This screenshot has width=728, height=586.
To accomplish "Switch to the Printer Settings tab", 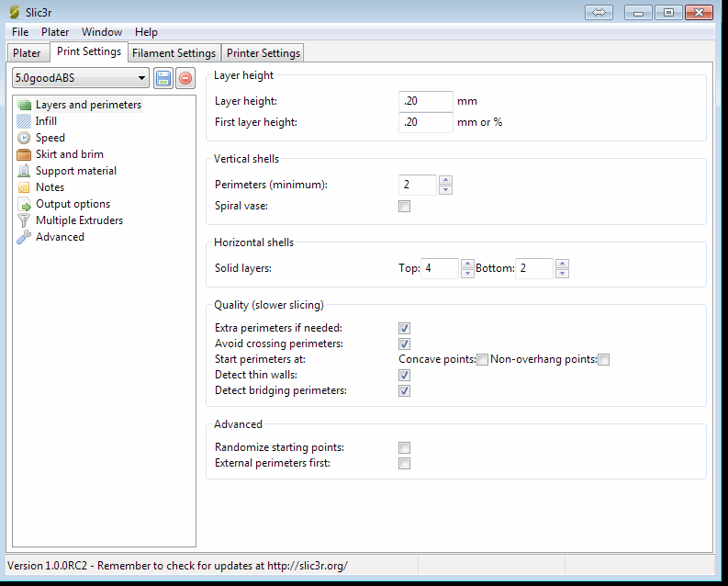I will pos(263,53).
